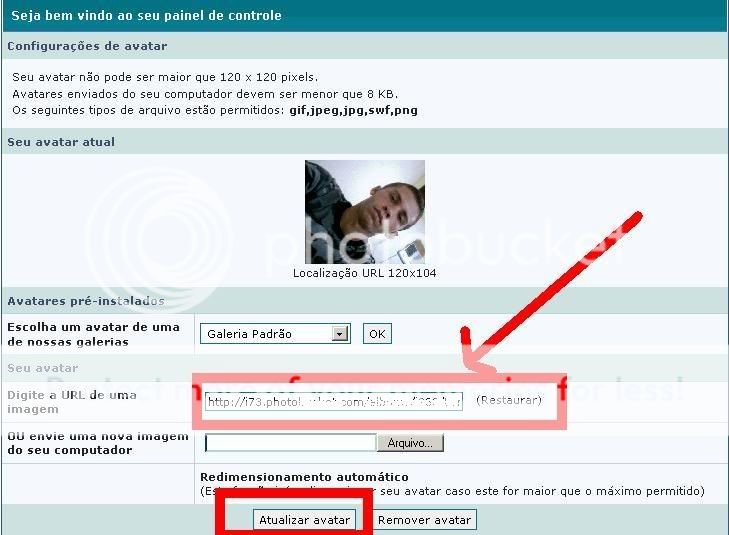Select the current avatar photo thumbnail
Image resolution: width=729 pixels, height=535 pixels.
[364, 211]
